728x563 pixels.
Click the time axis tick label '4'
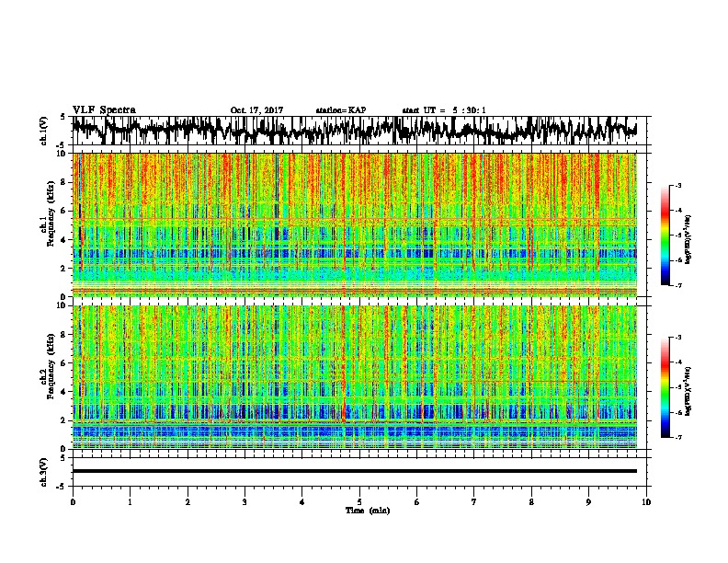click(x=302, y=502)
